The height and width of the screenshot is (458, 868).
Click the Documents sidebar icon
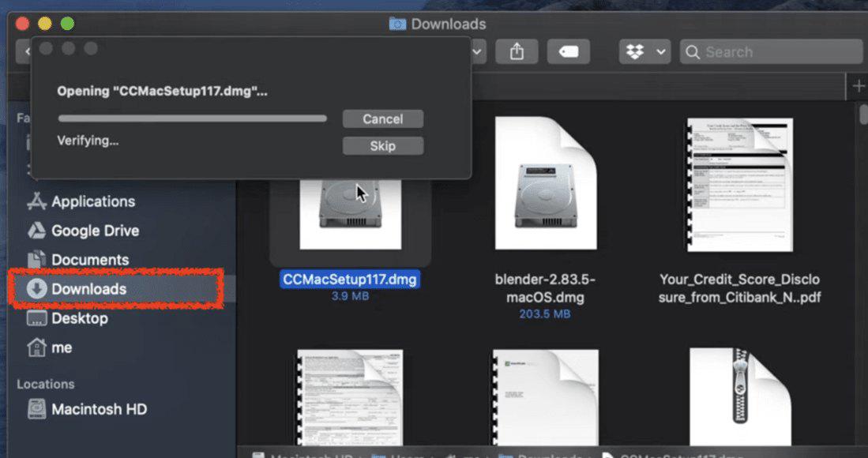tap(36, 260)
